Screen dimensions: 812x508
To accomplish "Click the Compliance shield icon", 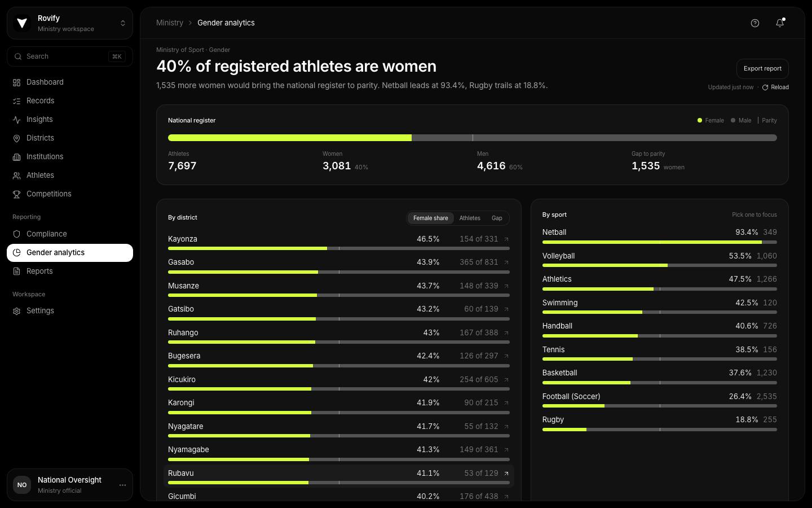I will tap(17, 234).
